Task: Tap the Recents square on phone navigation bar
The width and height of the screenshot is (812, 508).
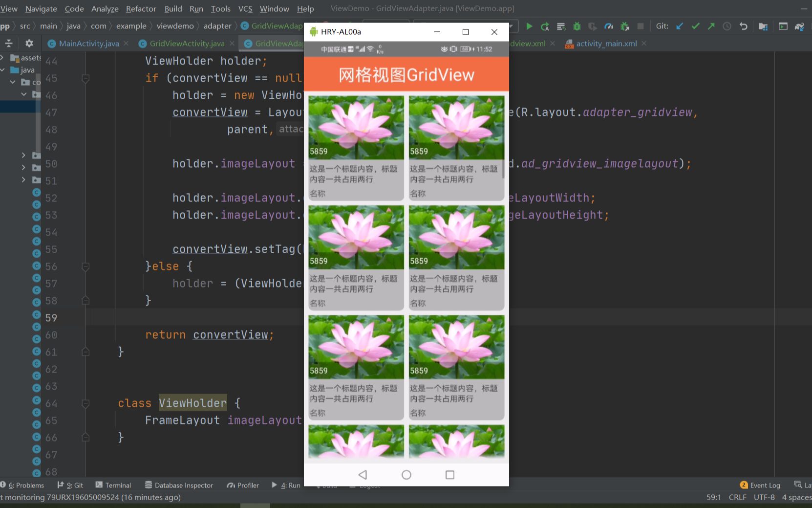Action: 450,475
